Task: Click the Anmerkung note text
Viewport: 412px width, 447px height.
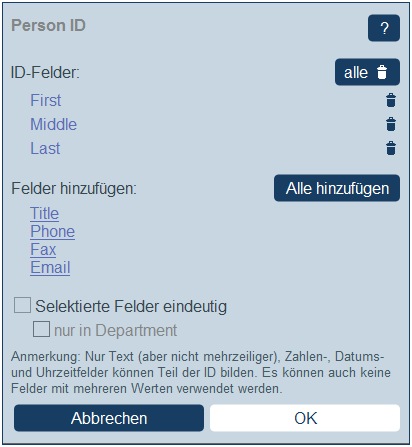Action: (x=201, y=373)
